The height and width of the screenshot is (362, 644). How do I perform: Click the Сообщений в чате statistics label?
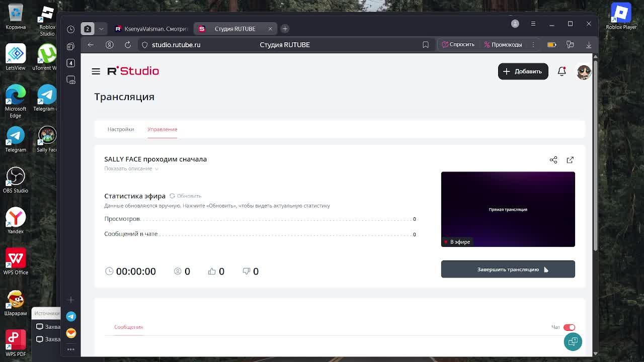131,234
